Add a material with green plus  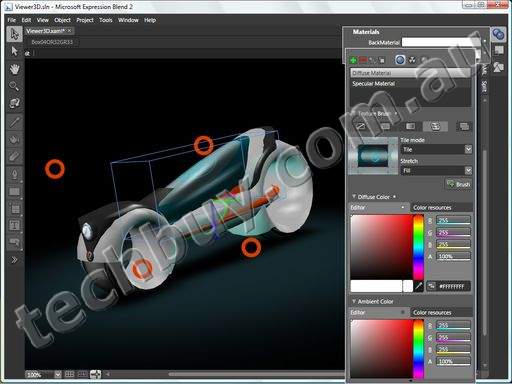(x=354, y=60)
